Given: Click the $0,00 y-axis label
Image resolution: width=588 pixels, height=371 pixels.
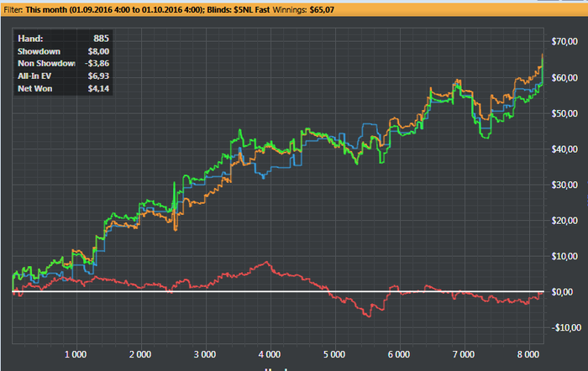Looking at the screenshot, I should (x=562, y=292).
